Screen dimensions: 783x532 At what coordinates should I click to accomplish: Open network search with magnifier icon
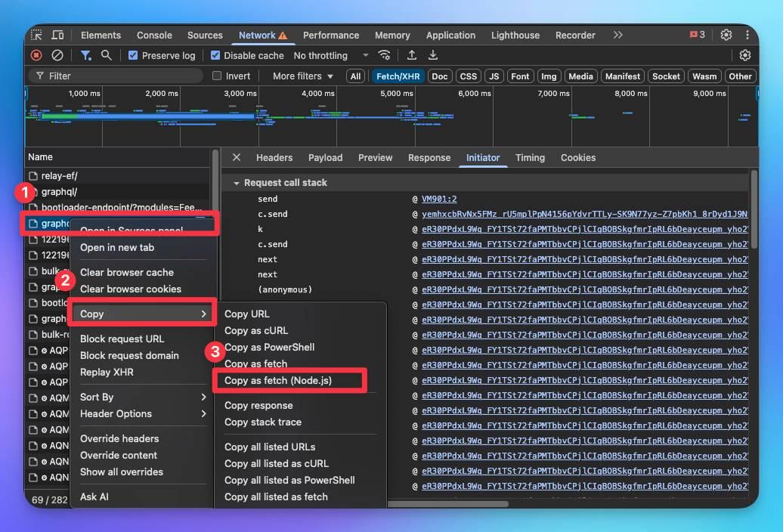107,55
